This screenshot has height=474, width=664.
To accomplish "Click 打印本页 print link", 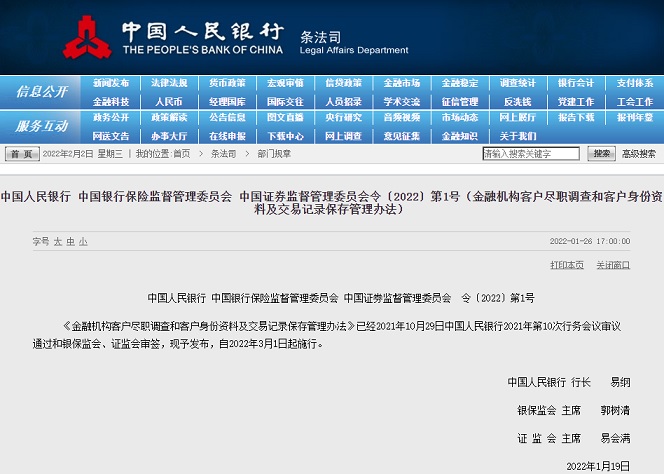I will click(x=567, y=265).
